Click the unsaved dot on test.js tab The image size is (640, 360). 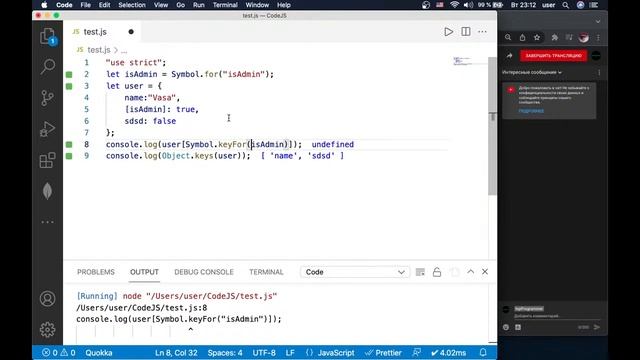131,32
